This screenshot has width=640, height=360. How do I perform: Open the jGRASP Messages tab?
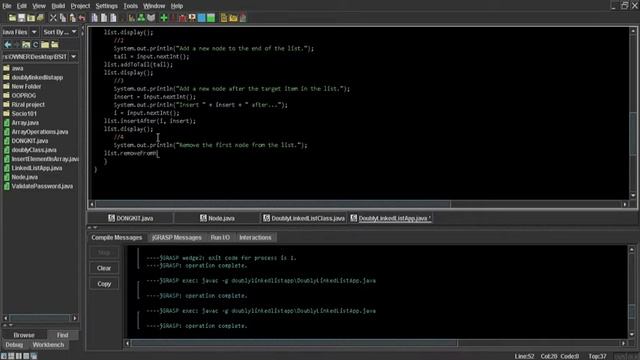point(177,238)
